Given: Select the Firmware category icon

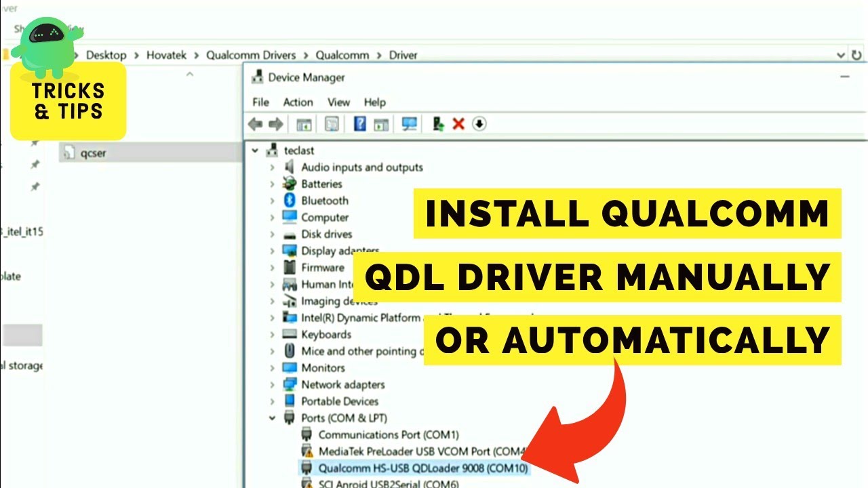Looking at the screenshot, I should click(x=290, y=267).
